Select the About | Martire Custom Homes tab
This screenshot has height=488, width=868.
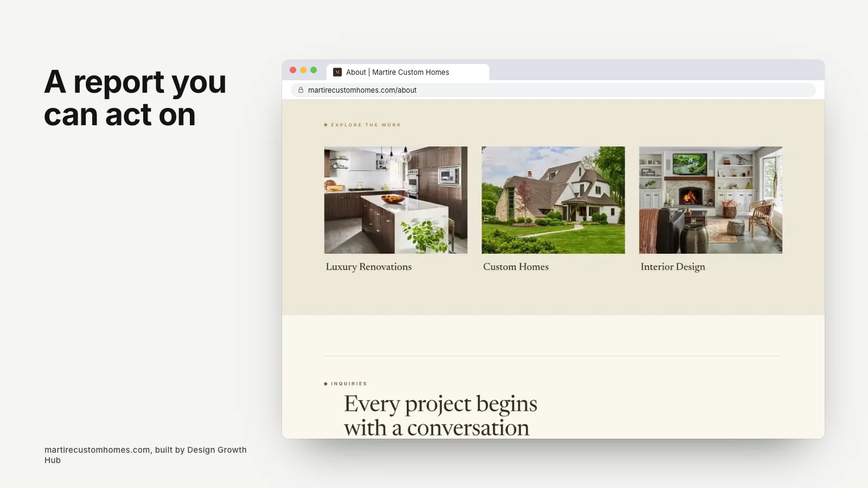[408, 72]
